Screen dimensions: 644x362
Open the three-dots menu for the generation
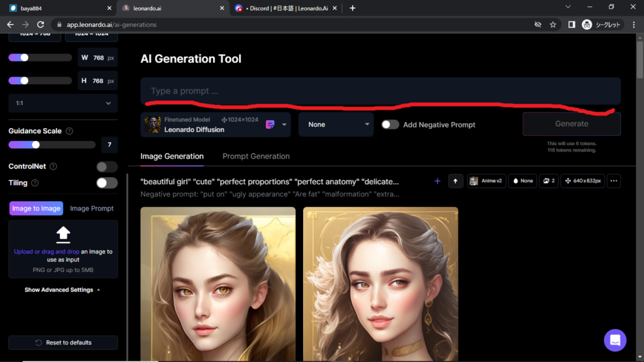[x=614, y=181]
